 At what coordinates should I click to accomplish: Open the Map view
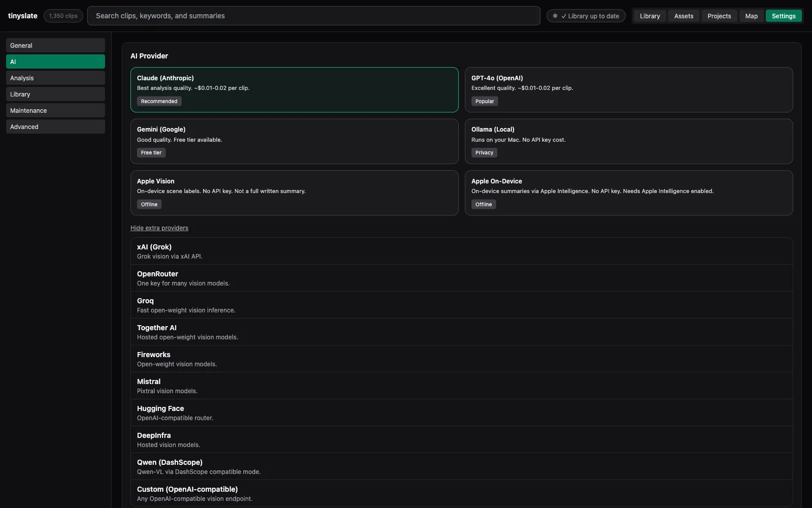pos(751,16)
